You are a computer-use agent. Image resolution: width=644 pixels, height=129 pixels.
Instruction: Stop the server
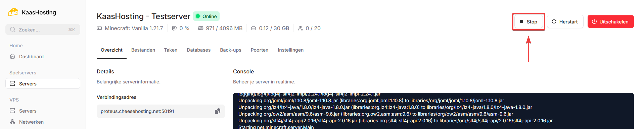pos(528,21)
